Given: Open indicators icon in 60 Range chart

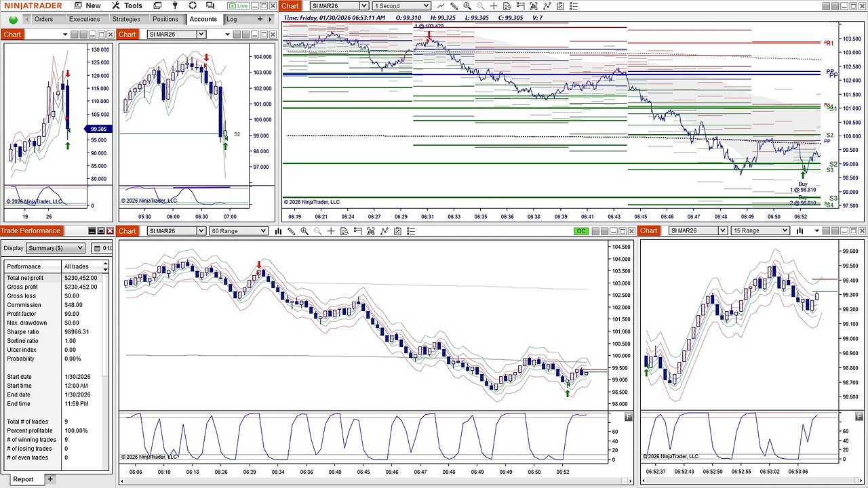Looking at the screenshot, I should [x=384, y=231].
